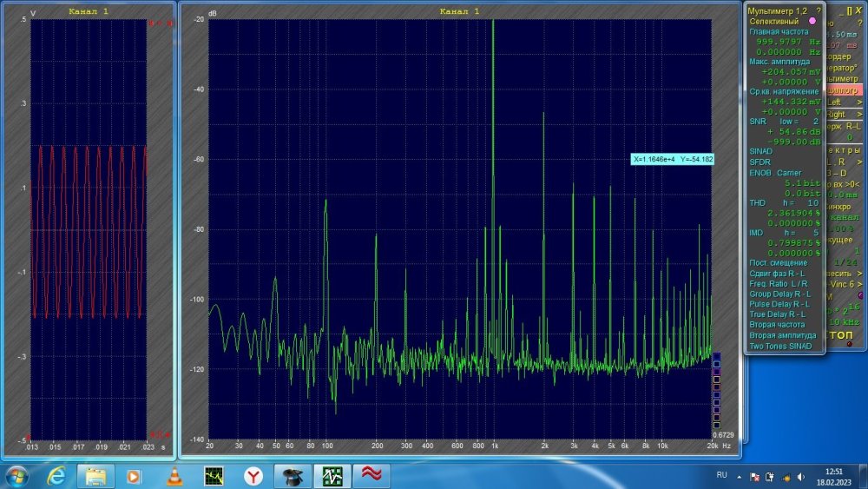Open Internet Explorer from the taskbar
This screenshot has height=489, width=868.
[x=56, y=476]
